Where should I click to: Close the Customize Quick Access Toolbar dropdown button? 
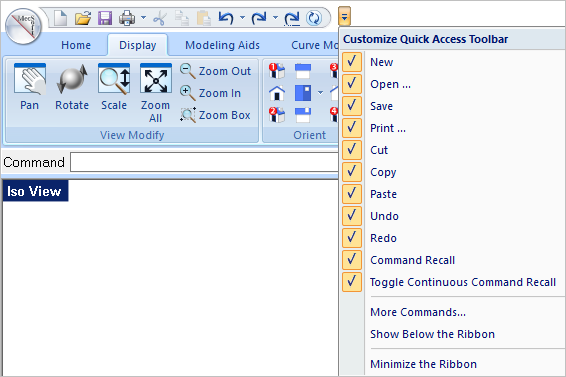tap(344, 17)
